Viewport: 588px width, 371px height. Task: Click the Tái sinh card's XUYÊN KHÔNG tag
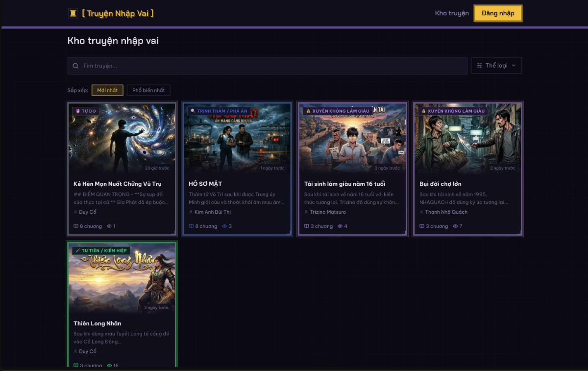coord(337,111)
